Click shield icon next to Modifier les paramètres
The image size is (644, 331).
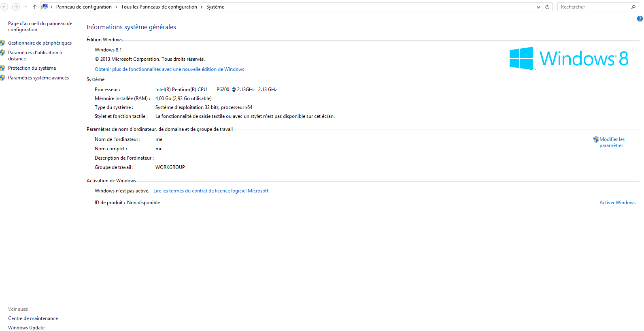596,139
